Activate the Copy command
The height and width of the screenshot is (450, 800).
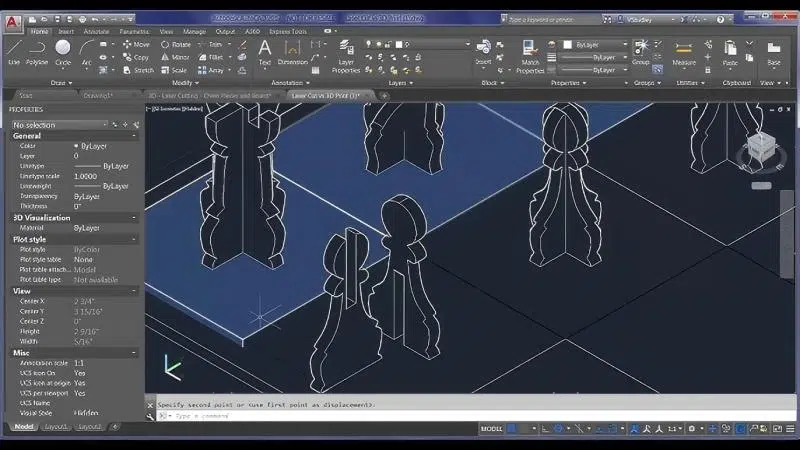click(x=136, y=57)
